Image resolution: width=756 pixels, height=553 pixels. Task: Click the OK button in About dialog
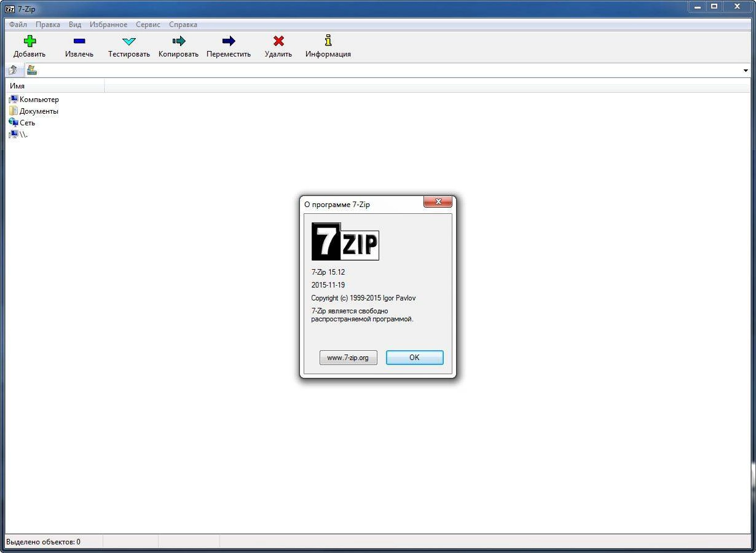click(414, 357)
